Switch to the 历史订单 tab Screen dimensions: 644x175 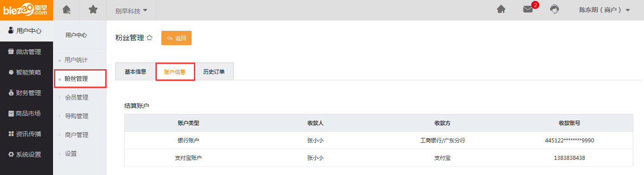[214, 71]
